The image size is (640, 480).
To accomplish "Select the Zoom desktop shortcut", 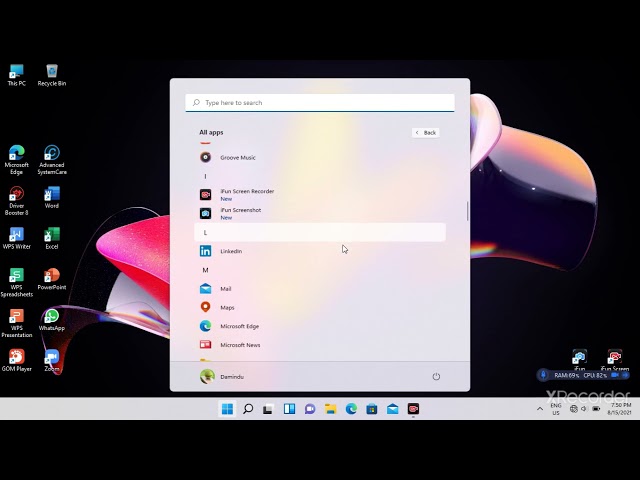I will pos(52,361).
